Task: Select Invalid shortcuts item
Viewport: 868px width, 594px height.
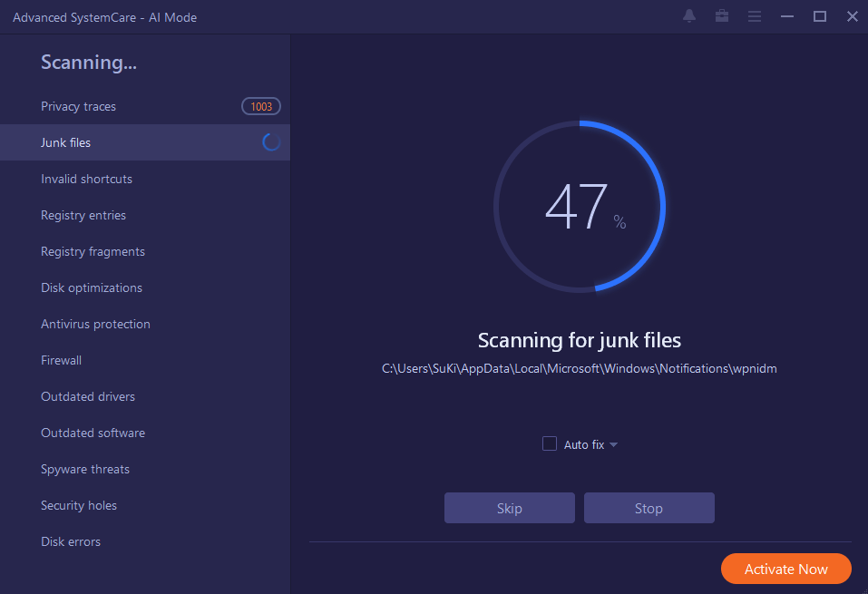Action: coord(145,179)
